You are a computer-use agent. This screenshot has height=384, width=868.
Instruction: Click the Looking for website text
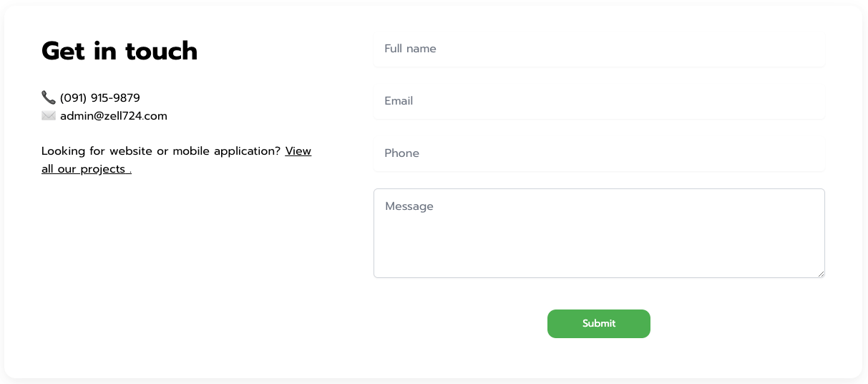tap(161, 151)
